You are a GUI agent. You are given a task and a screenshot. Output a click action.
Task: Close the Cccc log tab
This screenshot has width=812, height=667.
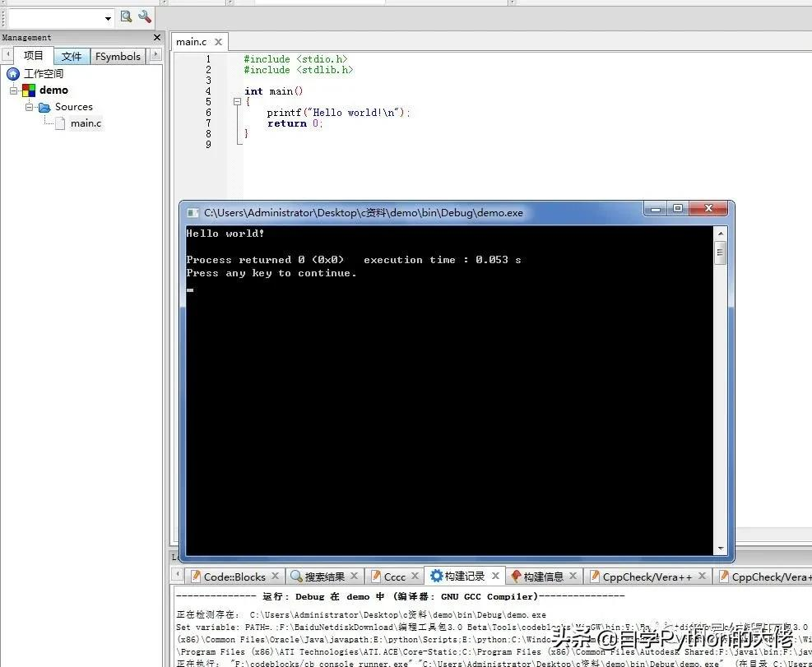point(415,576)
